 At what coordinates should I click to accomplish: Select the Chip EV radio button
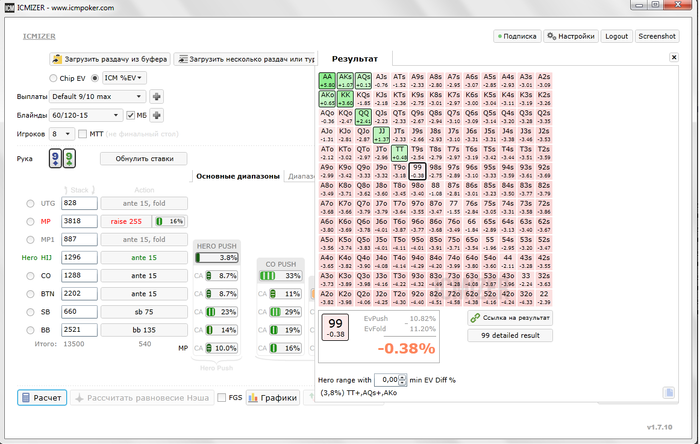tap(53, 78)
